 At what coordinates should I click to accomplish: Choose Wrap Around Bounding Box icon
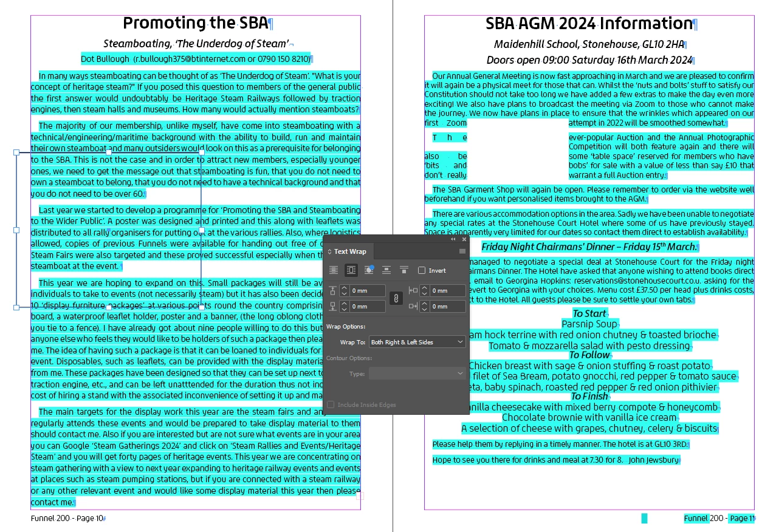(x=351, y=270)
